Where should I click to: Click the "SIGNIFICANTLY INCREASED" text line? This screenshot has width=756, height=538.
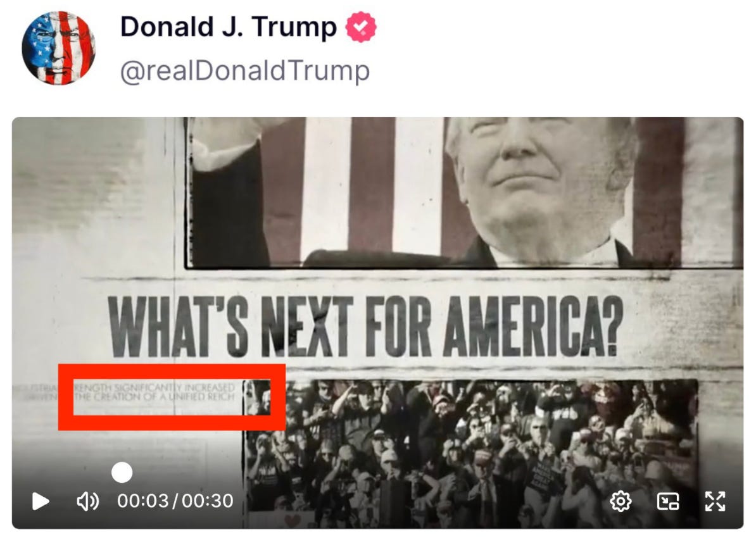pos(175,387)
